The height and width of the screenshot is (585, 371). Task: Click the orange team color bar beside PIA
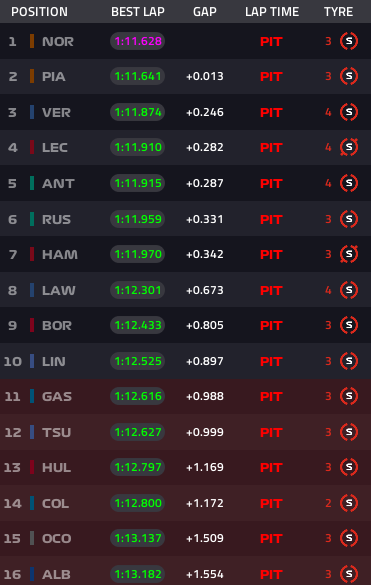pos(32,76)
